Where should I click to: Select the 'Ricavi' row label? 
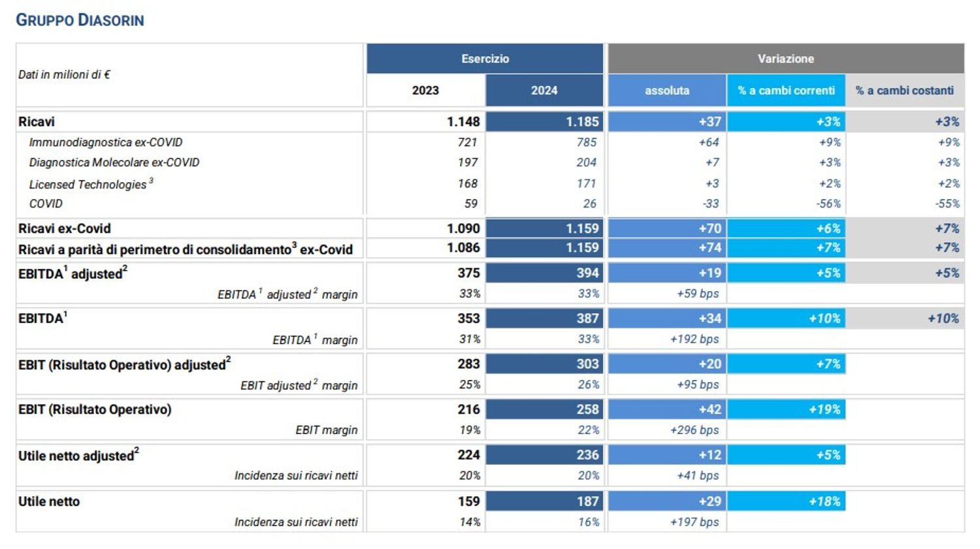click(37, 122)
